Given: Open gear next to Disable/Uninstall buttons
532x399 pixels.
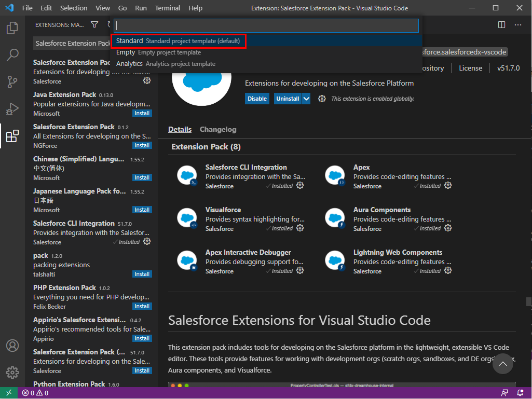Looking at the screenshot, I should [322, 99].
